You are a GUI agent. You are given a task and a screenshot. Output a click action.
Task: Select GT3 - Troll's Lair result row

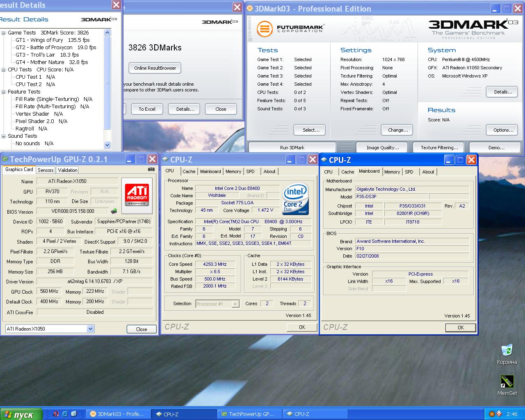(x=47, y=55)
